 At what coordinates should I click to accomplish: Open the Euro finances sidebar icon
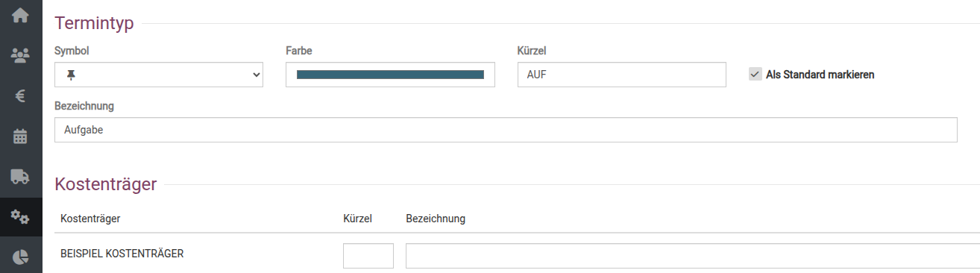pos(21,95)
